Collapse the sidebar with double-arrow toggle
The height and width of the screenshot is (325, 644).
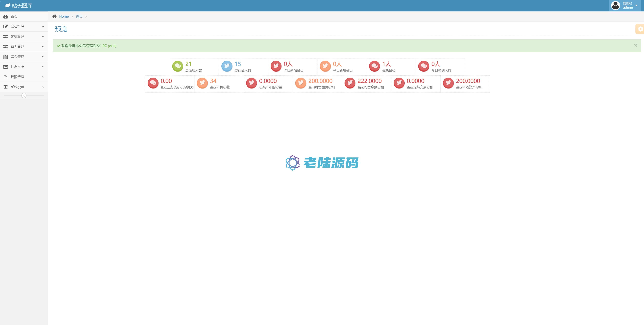(24, 96)
